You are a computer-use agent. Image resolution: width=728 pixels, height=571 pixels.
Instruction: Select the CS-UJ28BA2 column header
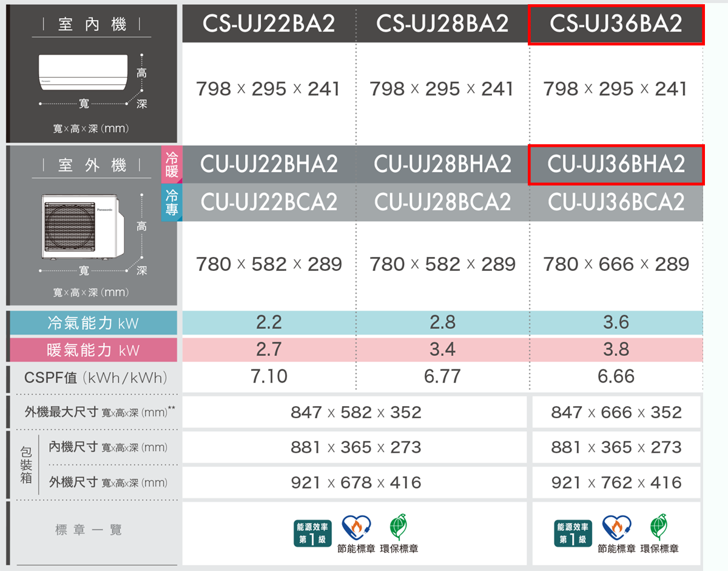tap(442, 24)
